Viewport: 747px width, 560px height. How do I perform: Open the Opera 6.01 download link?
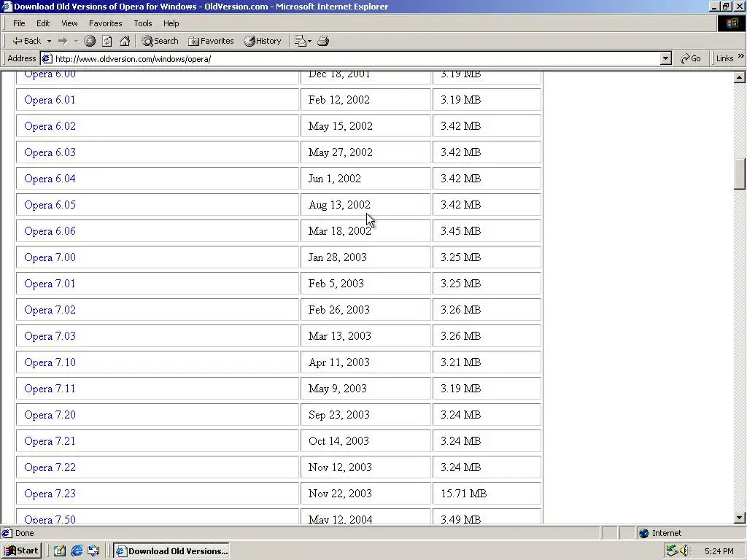click(x=50, y=100)
